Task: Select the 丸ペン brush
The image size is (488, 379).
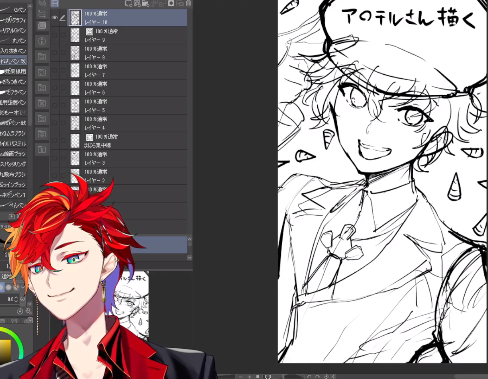Action: pyautogui.click(x=13, y=41)
